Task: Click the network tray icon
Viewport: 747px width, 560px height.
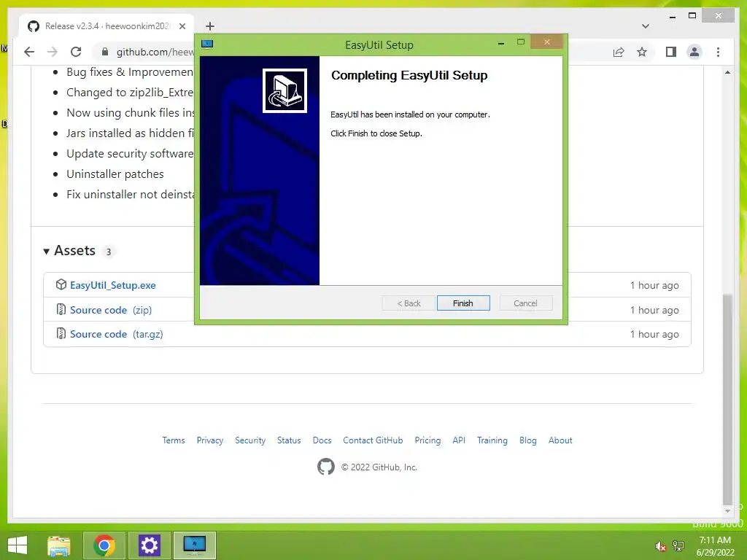Action: tap(678, 546)
